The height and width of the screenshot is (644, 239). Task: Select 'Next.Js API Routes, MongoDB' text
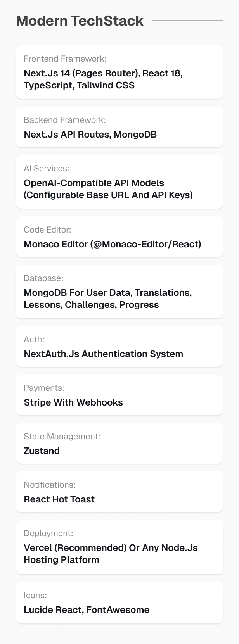click(x=90, y=135)
